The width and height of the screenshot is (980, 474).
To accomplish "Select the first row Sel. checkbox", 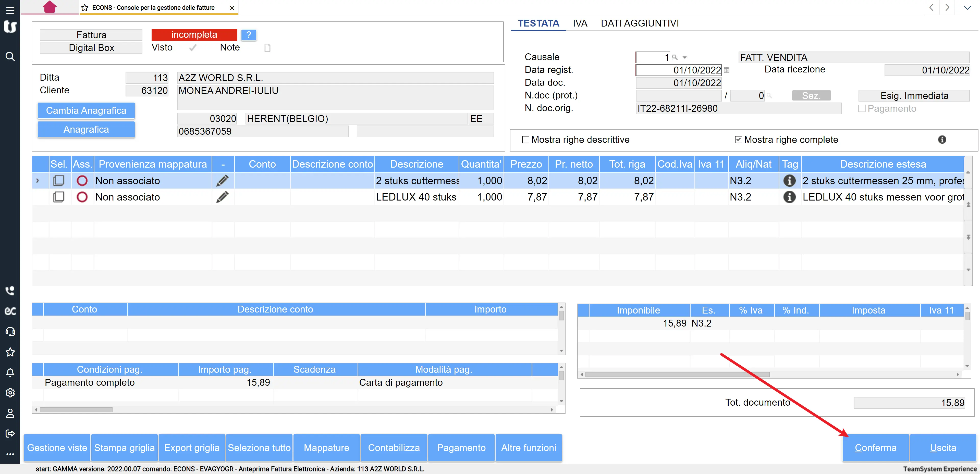I will (x=59, y=181).
